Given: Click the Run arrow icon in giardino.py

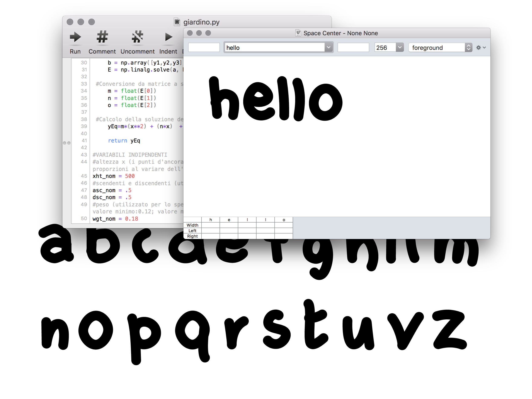Looking at the screenshot, I should 75,37.
